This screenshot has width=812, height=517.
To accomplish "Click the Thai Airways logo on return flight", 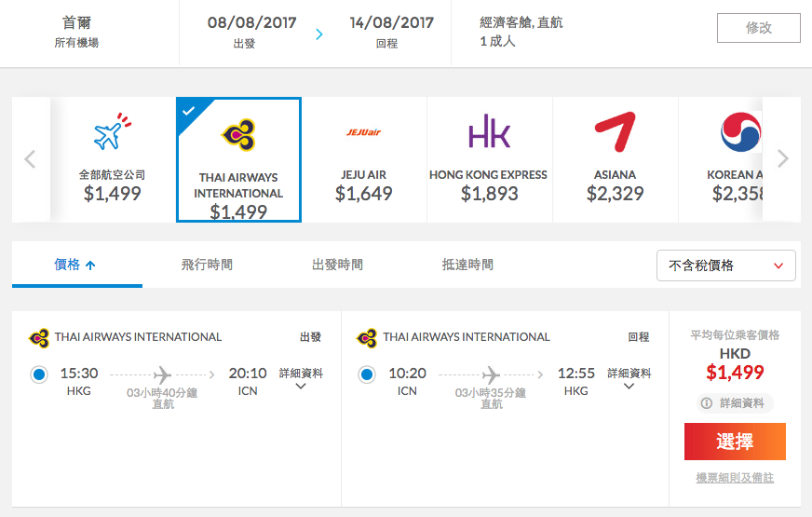I will point(367,338).
